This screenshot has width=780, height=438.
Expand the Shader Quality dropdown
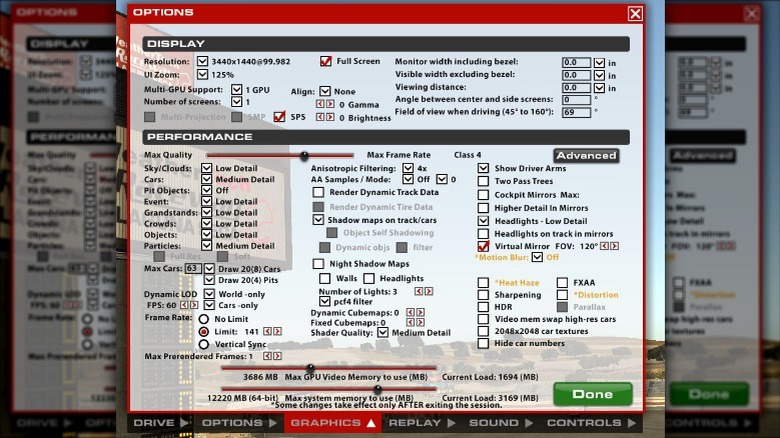tap(382, 333)
